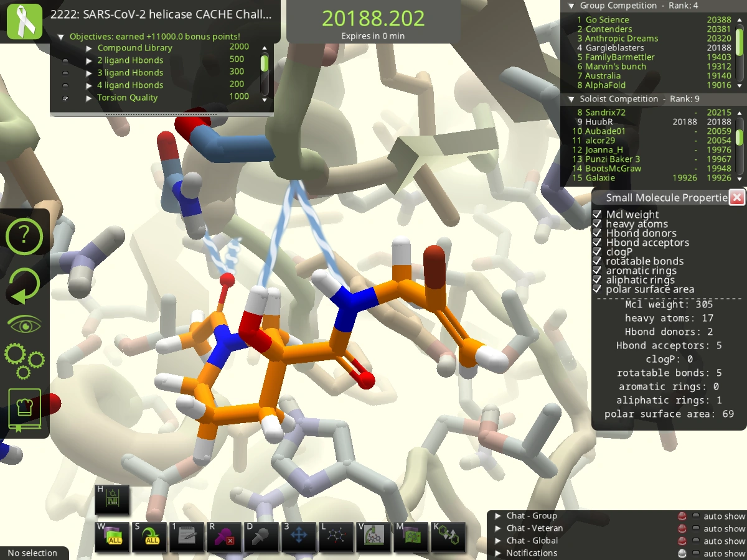Select the Wiggle All tool

click(112, 537)
